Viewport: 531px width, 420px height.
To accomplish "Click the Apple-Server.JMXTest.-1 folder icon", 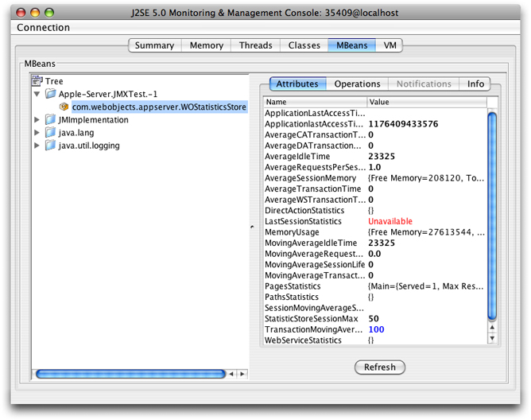I will point(51,94).
